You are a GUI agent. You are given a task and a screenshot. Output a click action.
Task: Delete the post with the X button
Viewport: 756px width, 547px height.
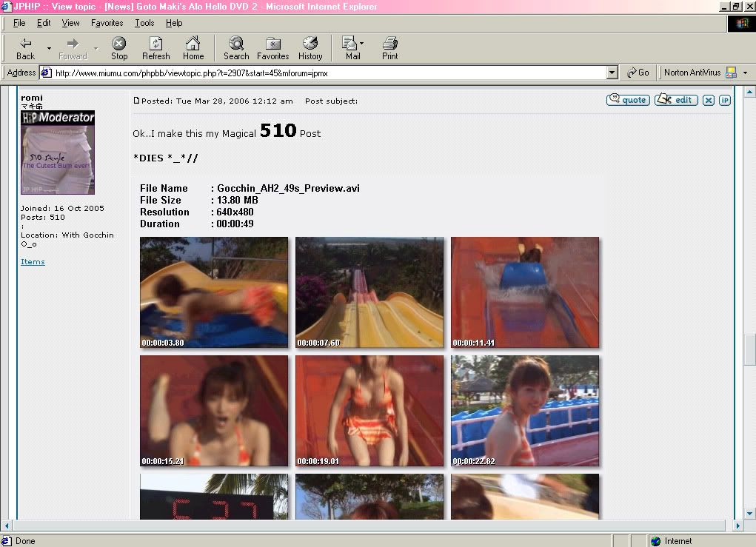(x=709, y=100)
